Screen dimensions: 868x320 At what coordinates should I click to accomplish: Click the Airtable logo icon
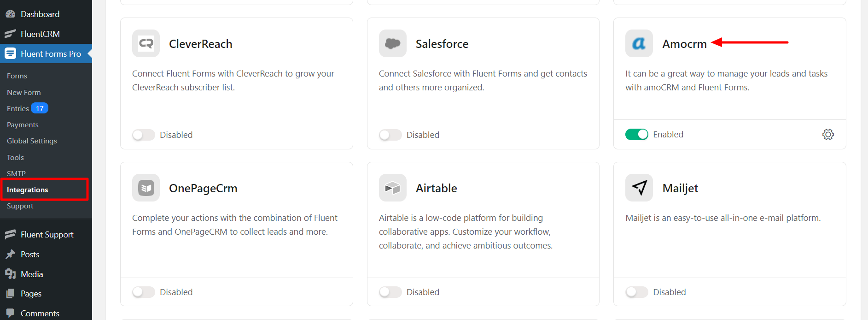(x=392, y=188)
